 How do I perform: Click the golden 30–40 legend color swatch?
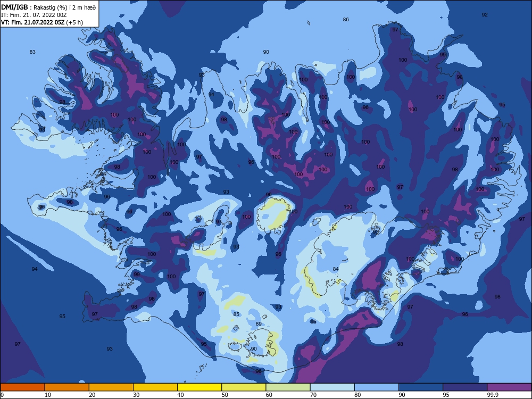(x=155, y=387)
